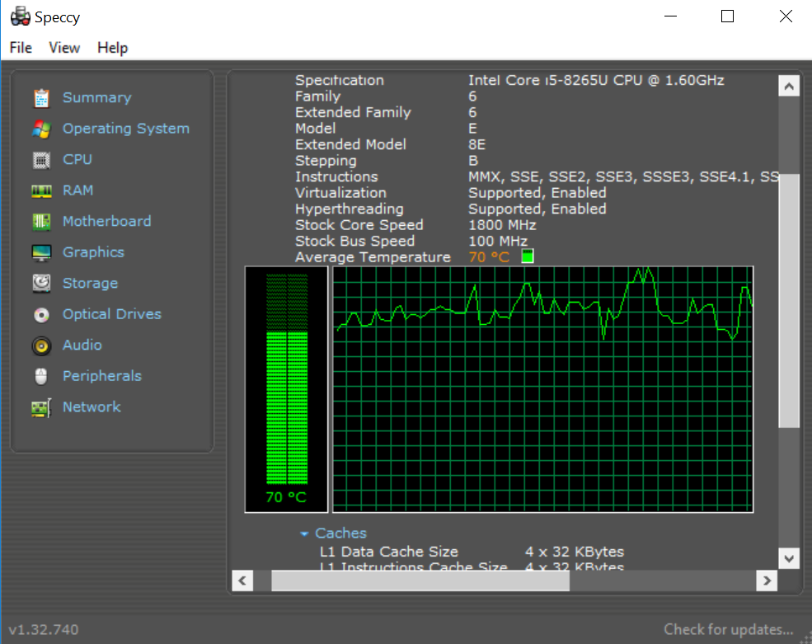Click the Motherboard icon in sidebar
The width and height of the screenshot is (812, 644).
[41, 223]
